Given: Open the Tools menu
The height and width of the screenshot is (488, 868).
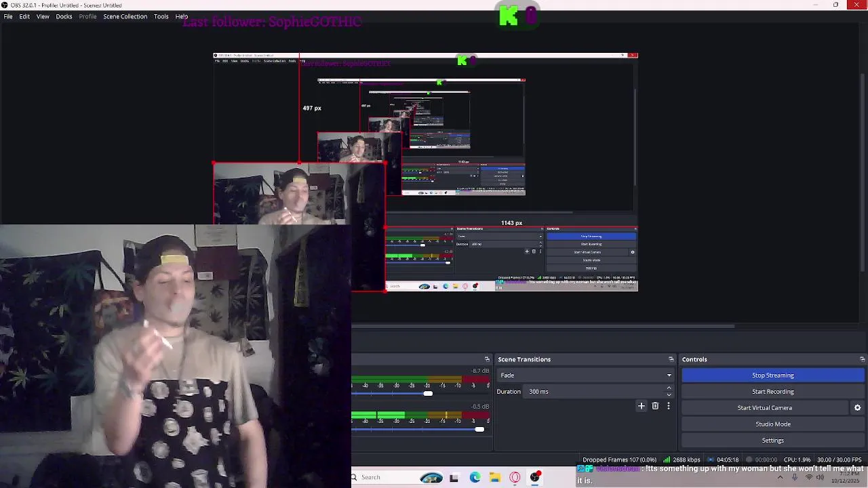Looking at the screenshot, I should point(161,16).
